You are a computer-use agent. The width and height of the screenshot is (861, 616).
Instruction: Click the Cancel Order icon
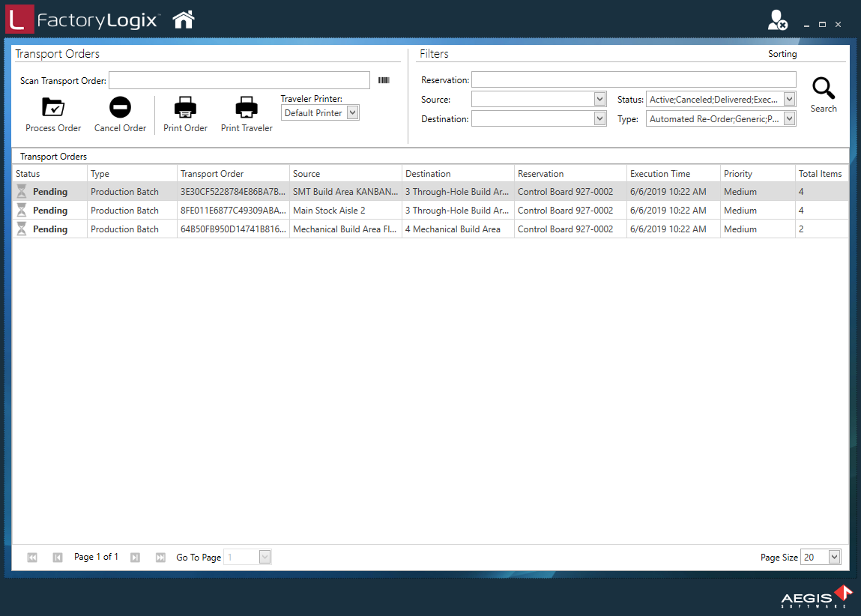[119, 107]
